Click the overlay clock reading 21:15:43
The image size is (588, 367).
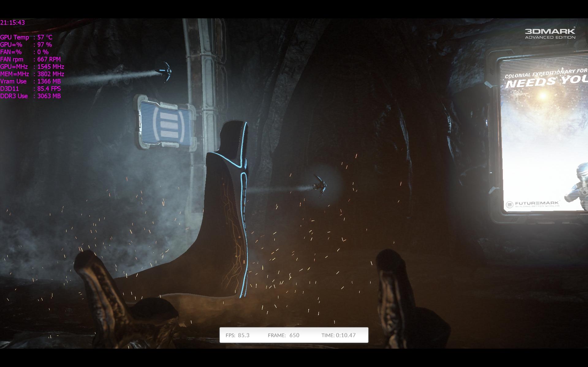click(13, 23)
